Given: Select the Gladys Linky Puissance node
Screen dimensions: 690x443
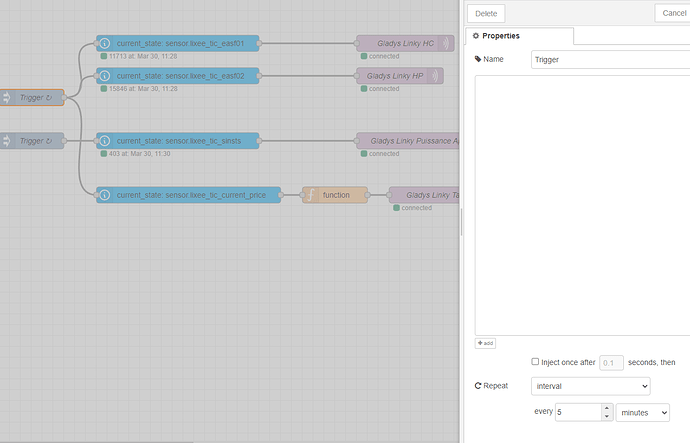Looking at the screenshot, I should click(408, 141).
